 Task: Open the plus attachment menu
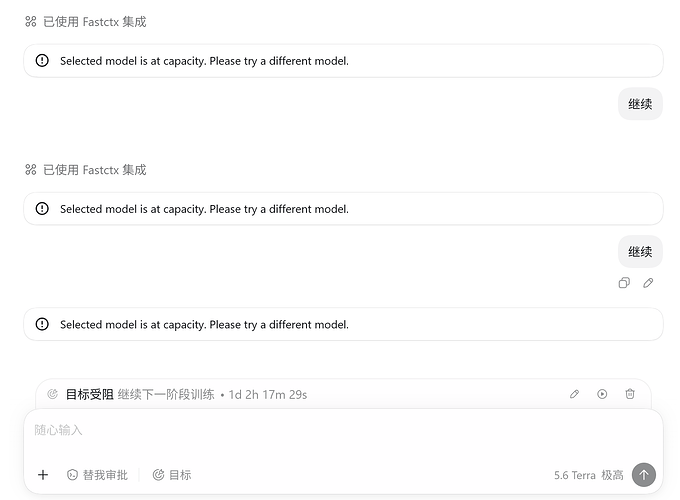(x=43, y=475)
